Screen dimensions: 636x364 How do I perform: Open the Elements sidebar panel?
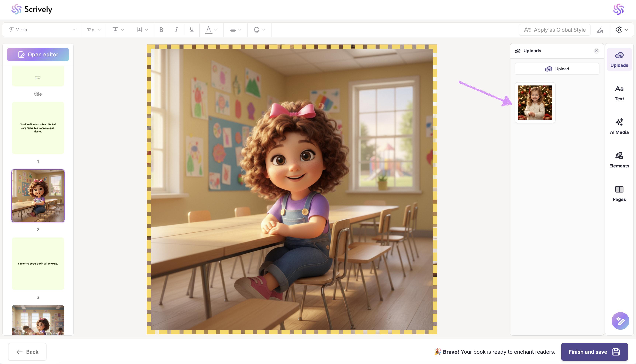click(619, 160)
